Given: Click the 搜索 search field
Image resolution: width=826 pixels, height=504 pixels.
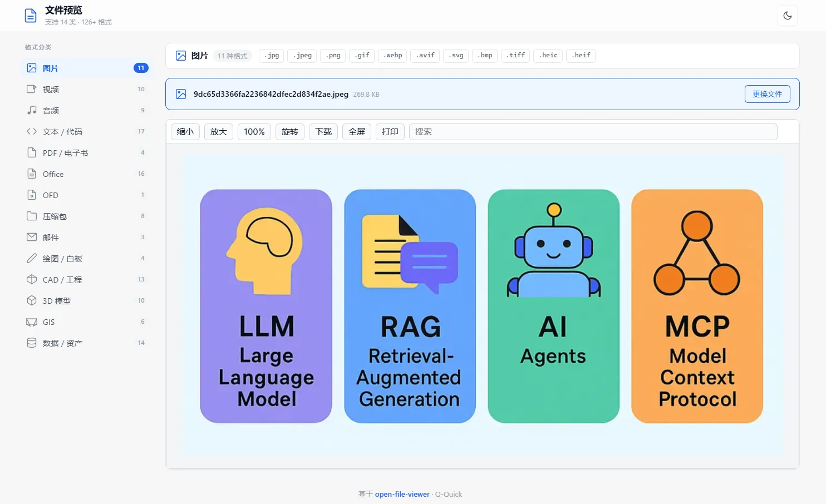Looking at the screenshot, I should tap(593, 132).
